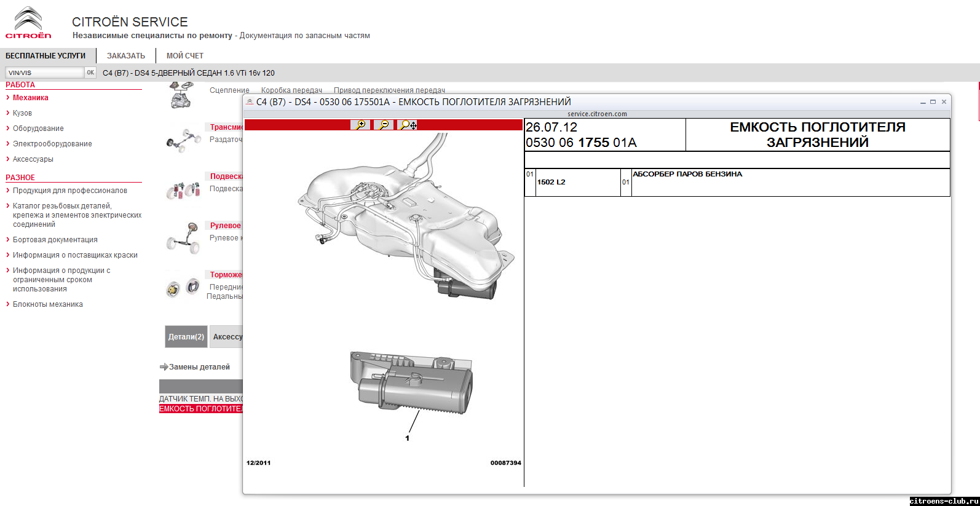This screenshot has height=506, width=980.
Task: Switch to the Аксессуары tab next to Детали
Action: pyautogui.click(x=226, y=337)
